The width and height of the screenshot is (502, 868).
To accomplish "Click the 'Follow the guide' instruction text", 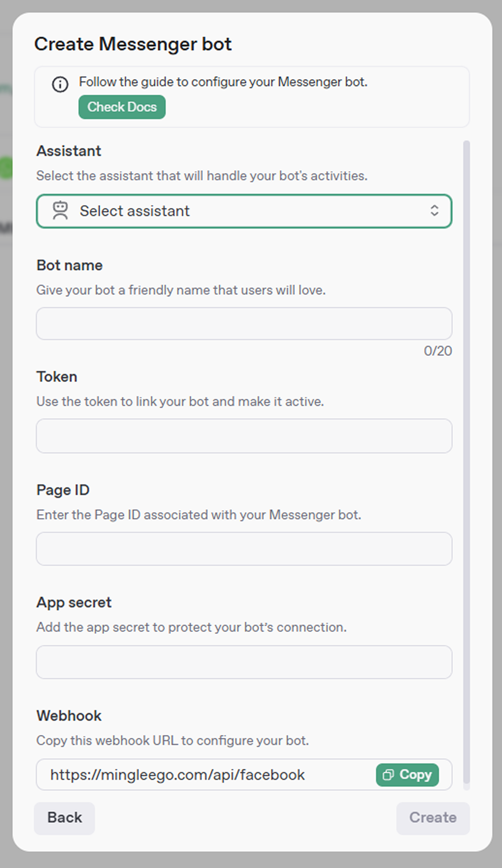I will click(x=223, y=82).
